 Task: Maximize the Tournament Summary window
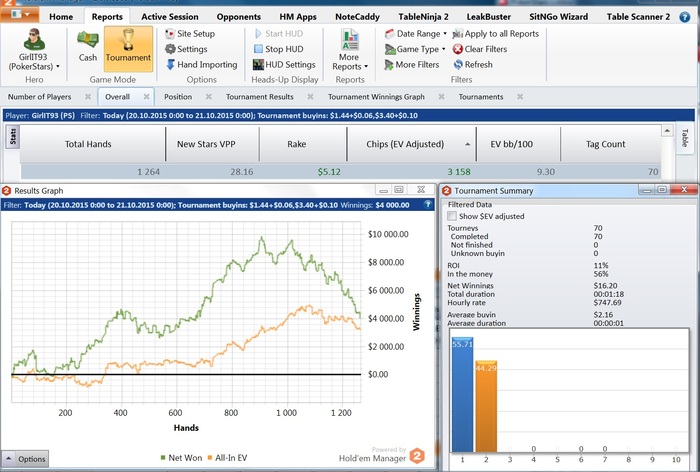[x=662, y=190]
